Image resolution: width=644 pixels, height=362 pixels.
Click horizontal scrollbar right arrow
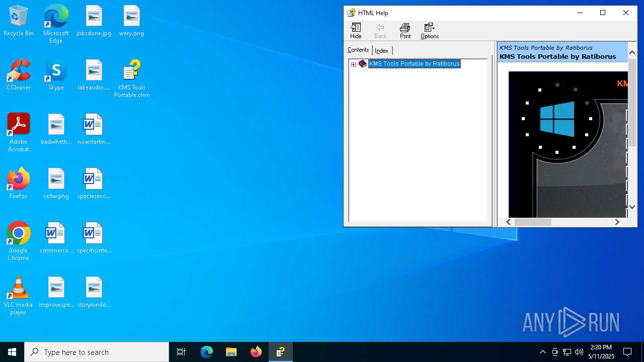pyautogui.click(x=617, y=222)
